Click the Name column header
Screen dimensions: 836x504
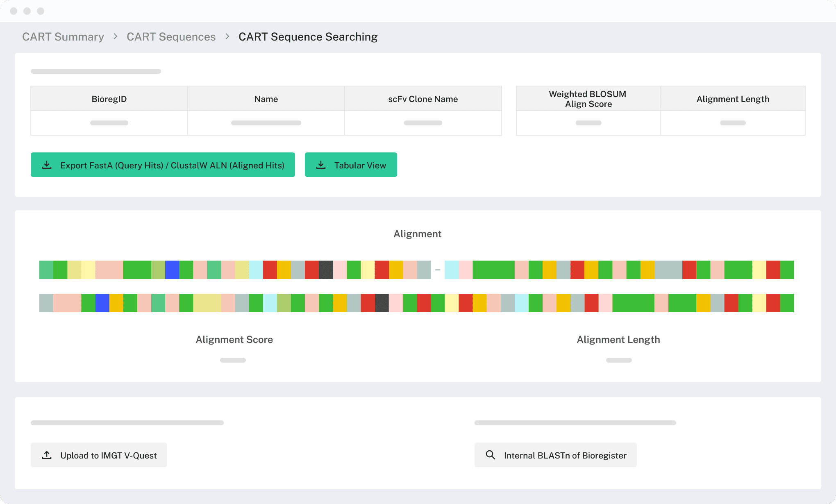[x=266, y=99]
